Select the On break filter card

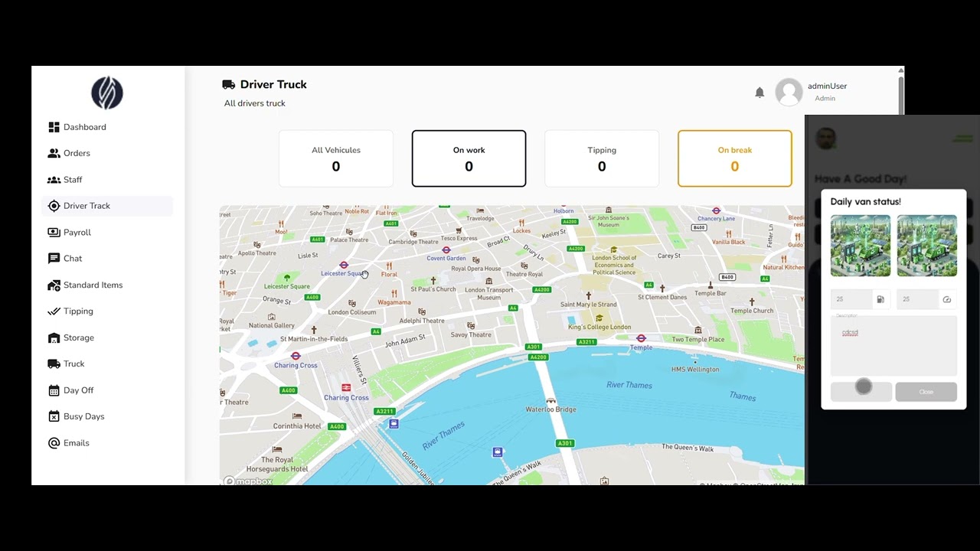(x=735, y=158)
